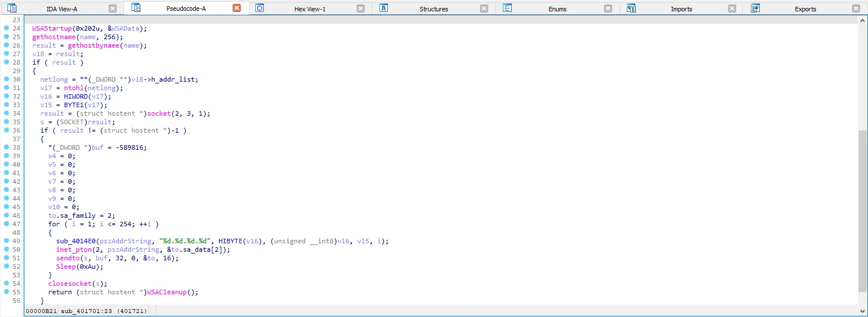The width and height of the screenshot is (868, 317).
Task: Click the ntohl function name
Action: tap(74, 88)
